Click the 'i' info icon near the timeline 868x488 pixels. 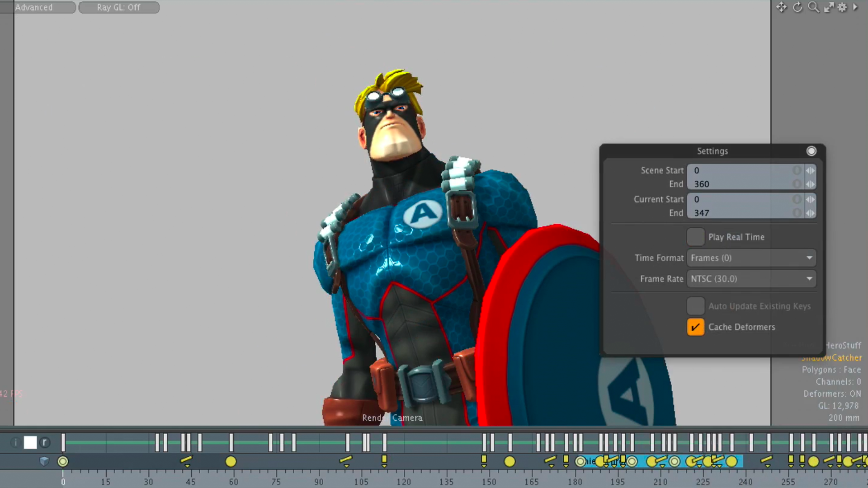point(15,442)
